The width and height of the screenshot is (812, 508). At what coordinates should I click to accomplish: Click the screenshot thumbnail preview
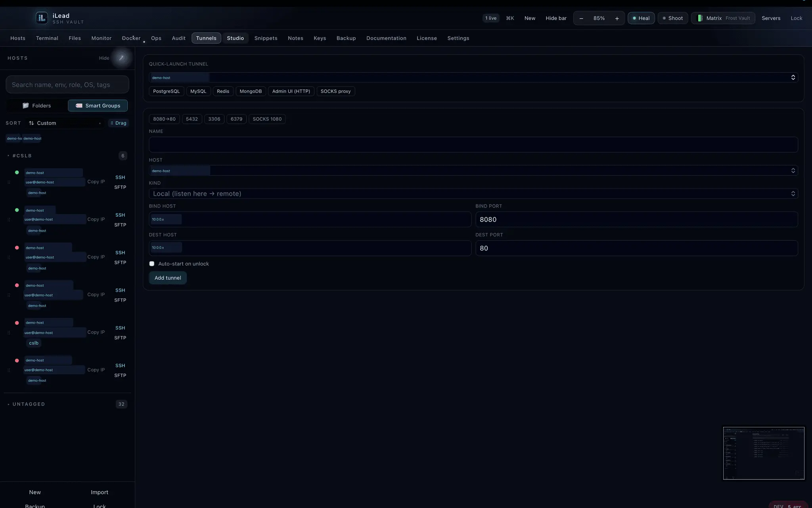(764, 453)
